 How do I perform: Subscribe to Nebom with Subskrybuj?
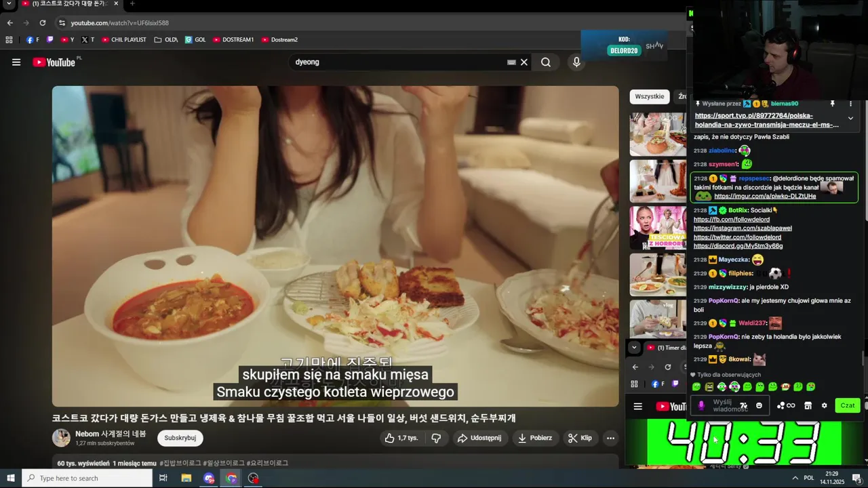coord(180,438)
